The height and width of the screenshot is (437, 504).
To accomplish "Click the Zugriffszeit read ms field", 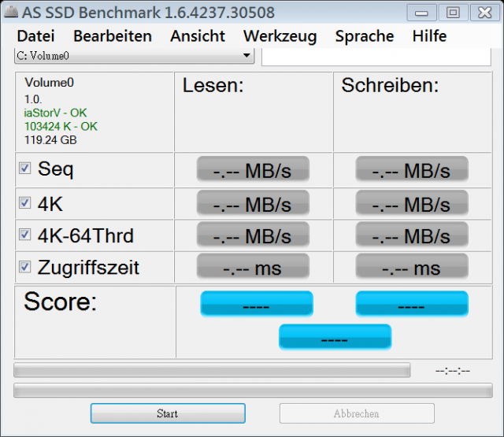I will point(253,266).
